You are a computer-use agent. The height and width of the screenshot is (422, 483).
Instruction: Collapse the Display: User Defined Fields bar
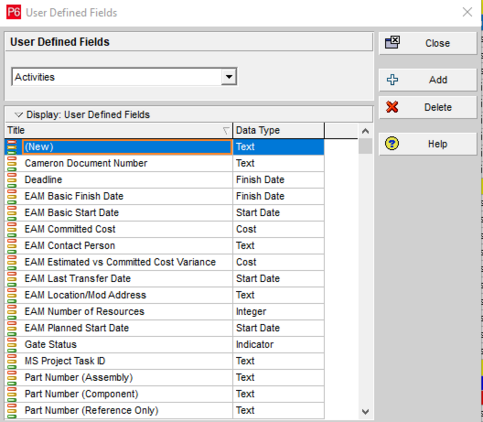coord(19,115)
